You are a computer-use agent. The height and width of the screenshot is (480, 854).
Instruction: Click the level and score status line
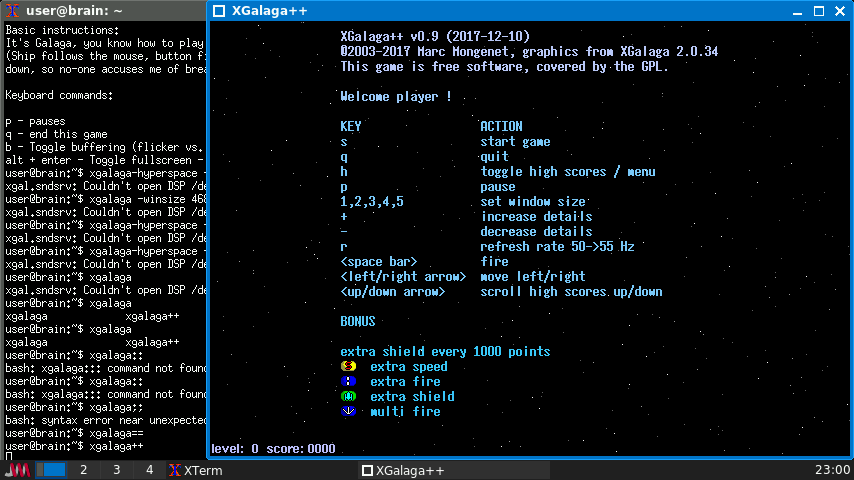click(x=273, y=449)
